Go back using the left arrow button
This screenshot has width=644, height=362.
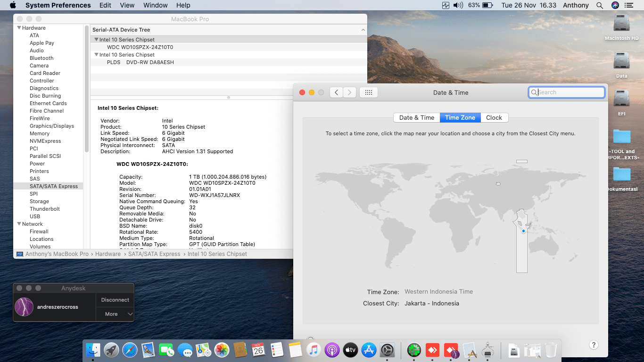(x=336, y=92)
